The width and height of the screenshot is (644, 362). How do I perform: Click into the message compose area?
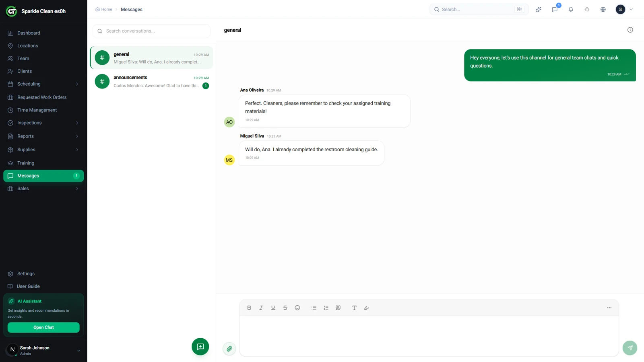coord(429,336)
